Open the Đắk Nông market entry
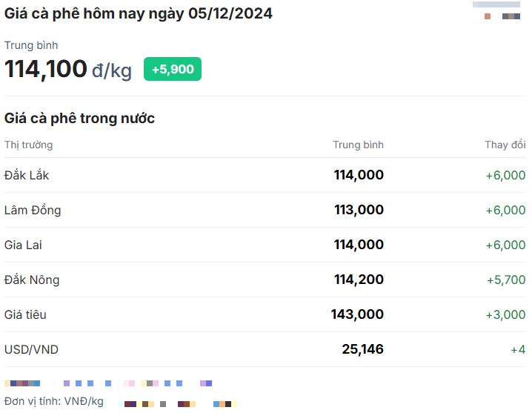532x413 pixels. point(32,280)
